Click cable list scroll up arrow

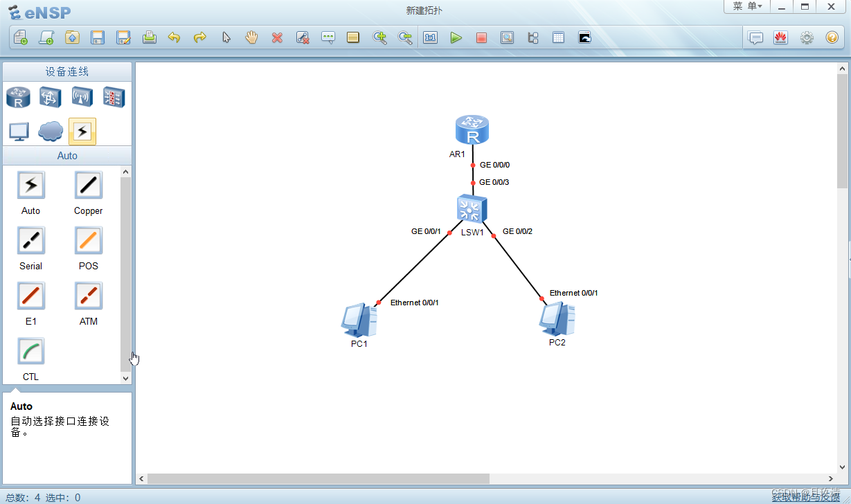click(x=126, y=172)
